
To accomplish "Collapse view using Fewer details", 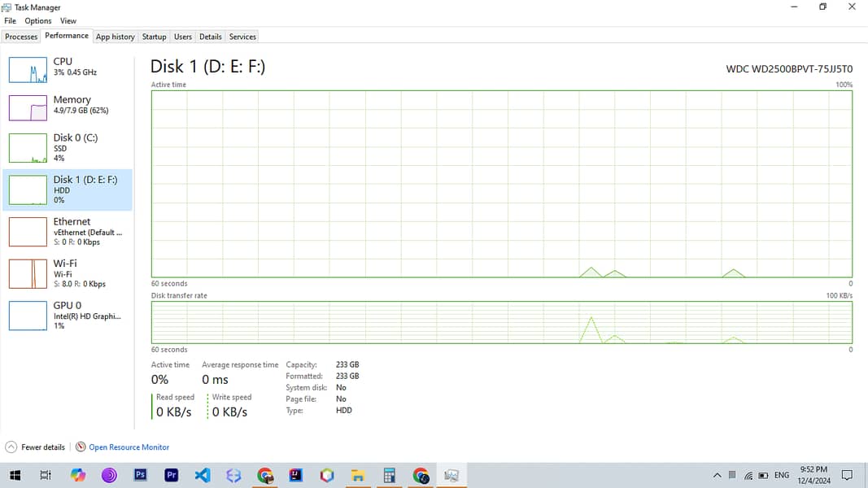I will click(36, 447).
